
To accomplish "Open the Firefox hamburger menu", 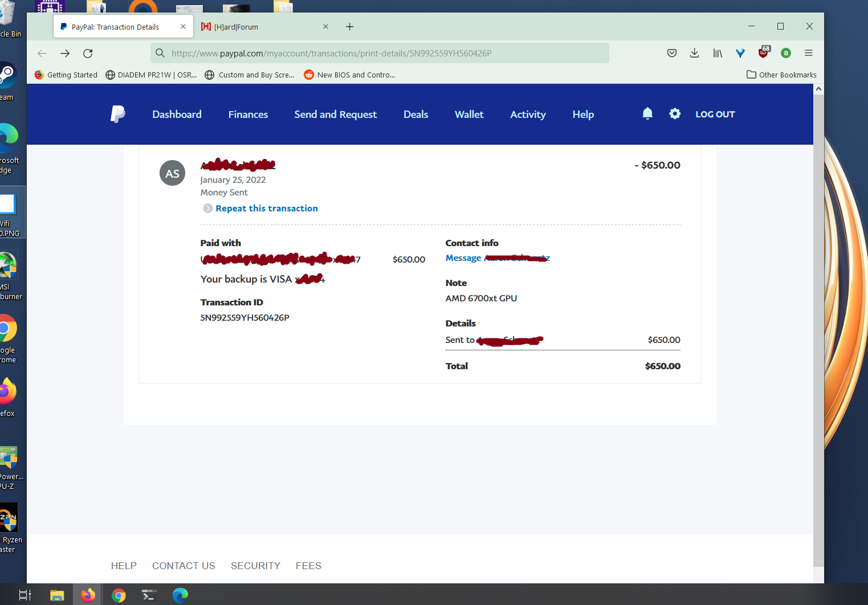I will (808, 53).
